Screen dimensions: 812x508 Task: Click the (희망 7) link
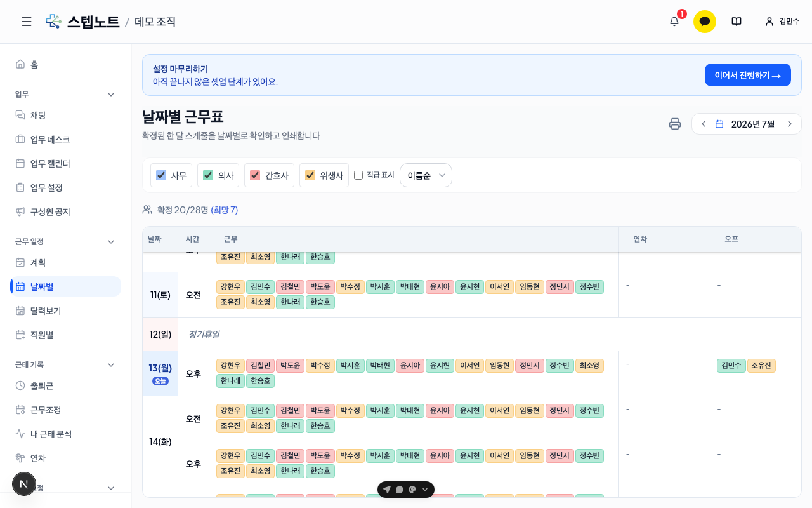[x=225, y=210]
